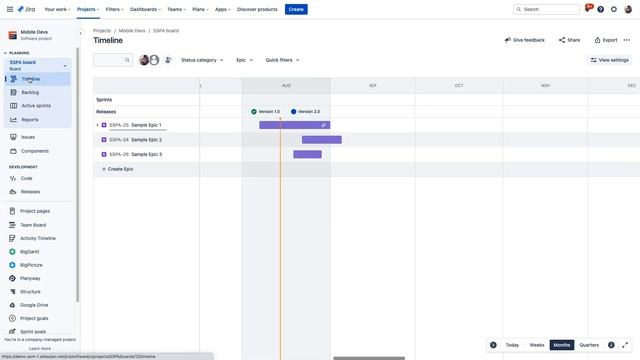640x360 pixels.
Task: Click the Jira logo
Action: tap(27, 9)
